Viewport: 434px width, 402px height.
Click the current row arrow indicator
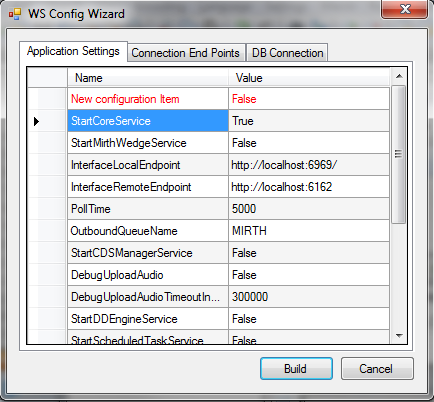coord(36,121)
